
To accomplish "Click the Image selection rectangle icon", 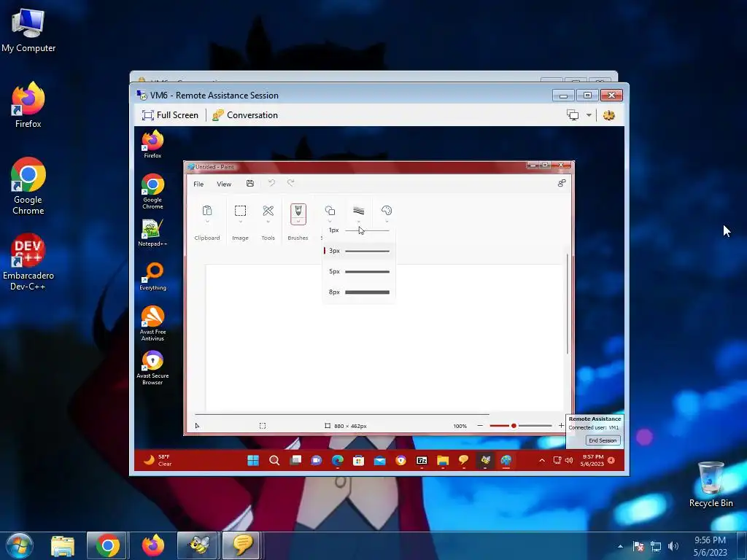I will point(240,211).
